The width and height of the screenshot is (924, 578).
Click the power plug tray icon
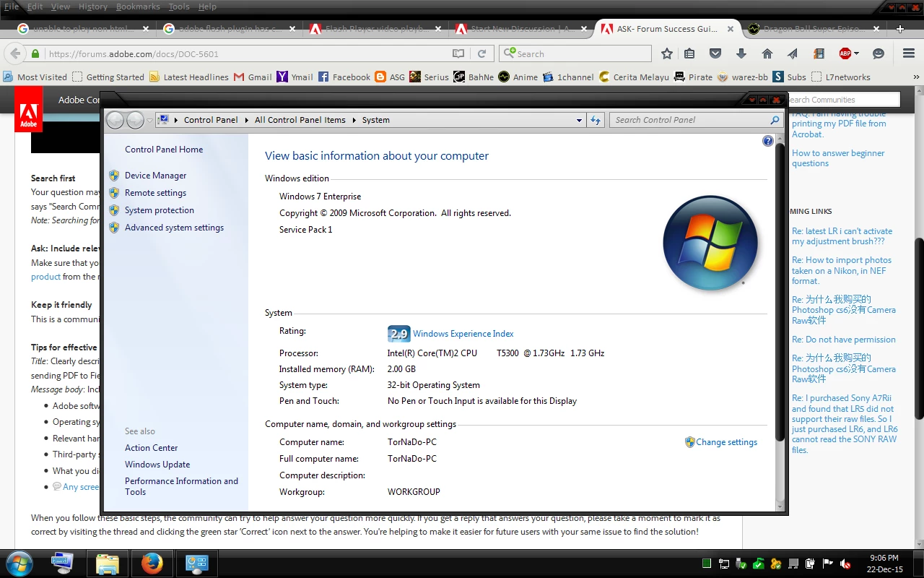pyautogui.click(x=811, y=564)
